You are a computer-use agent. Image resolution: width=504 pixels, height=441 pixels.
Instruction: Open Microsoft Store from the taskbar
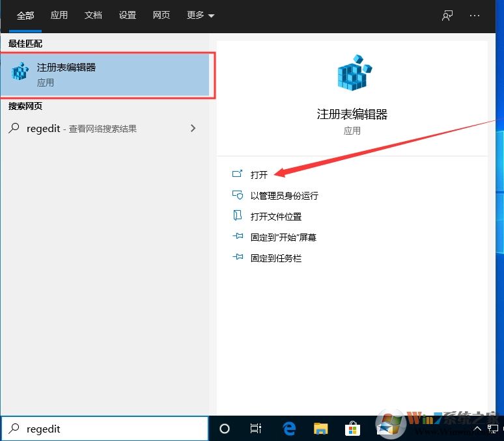[352, 429]
